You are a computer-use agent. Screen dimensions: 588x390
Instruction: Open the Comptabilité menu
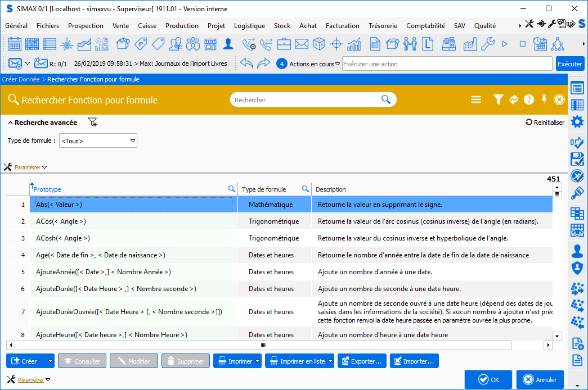(x=425, y=26)
